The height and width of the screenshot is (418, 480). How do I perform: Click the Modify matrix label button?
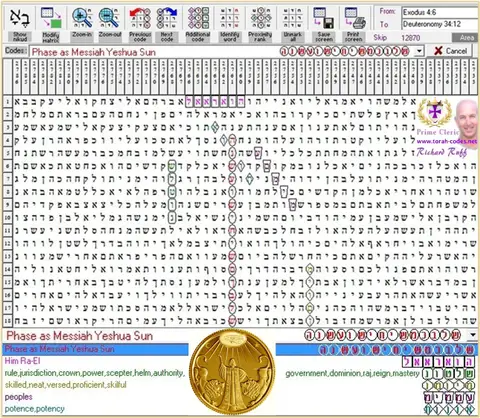pyautogui.click(x=51, y=37)
